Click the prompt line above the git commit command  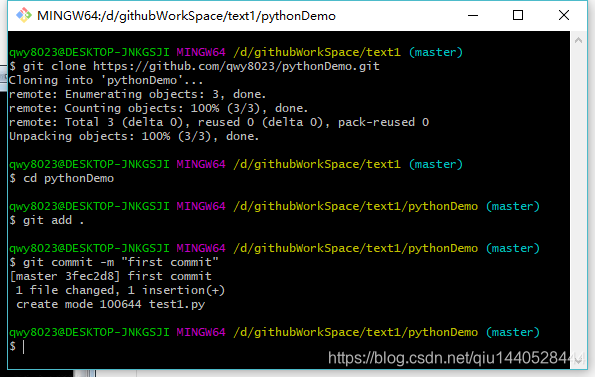point(274,249)
